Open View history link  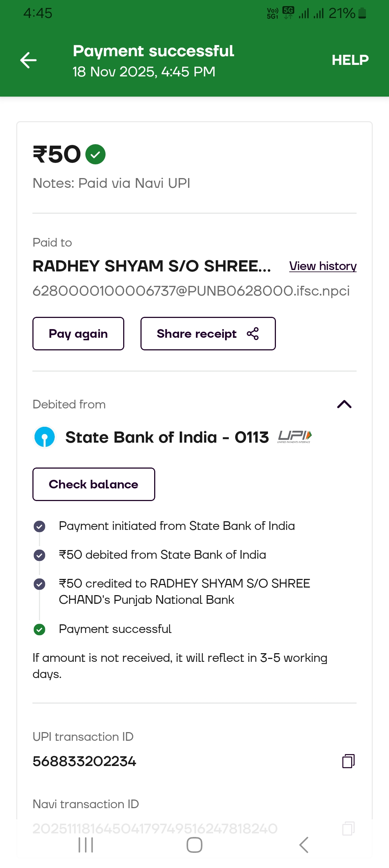(323, 266)
